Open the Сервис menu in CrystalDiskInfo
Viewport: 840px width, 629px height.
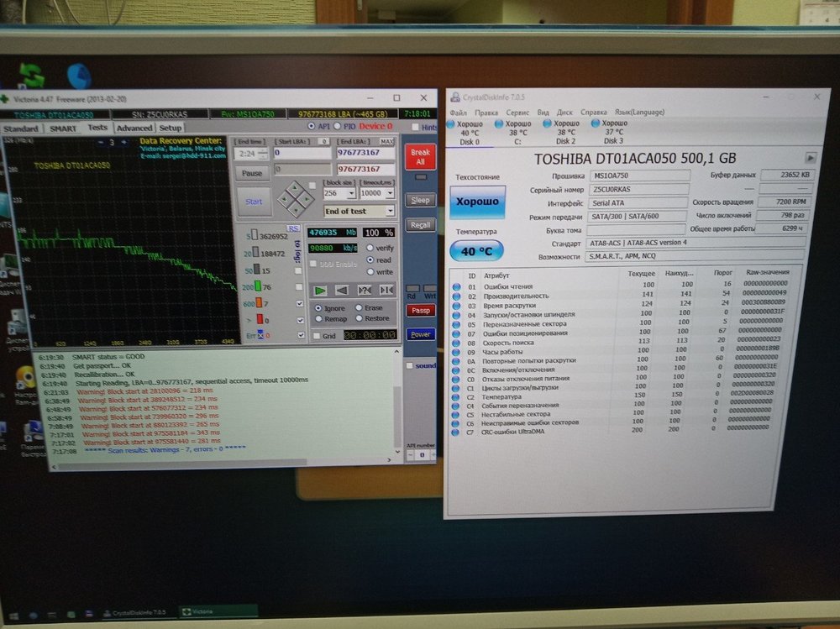point(517,113)
